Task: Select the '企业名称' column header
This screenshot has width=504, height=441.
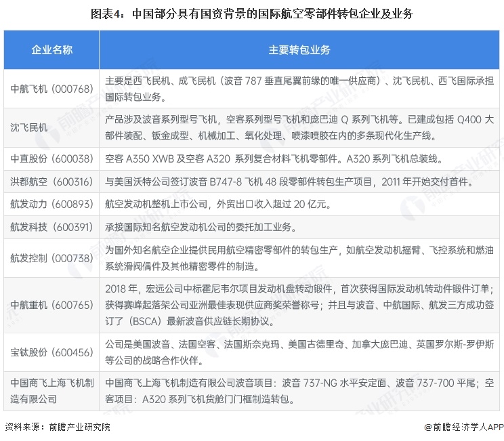Action: 51,50
